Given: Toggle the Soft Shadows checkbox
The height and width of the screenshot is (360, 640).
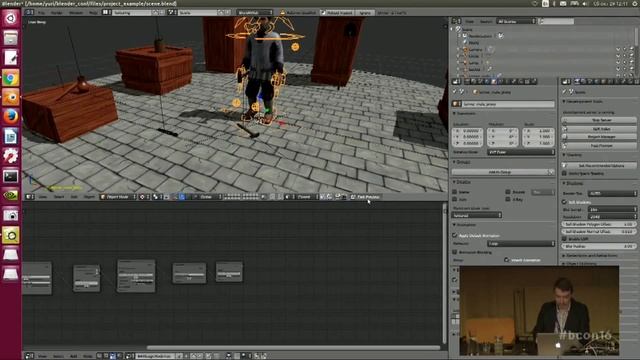Looking at the screenshot, I should pyautogui.click(x=564, y=202).
